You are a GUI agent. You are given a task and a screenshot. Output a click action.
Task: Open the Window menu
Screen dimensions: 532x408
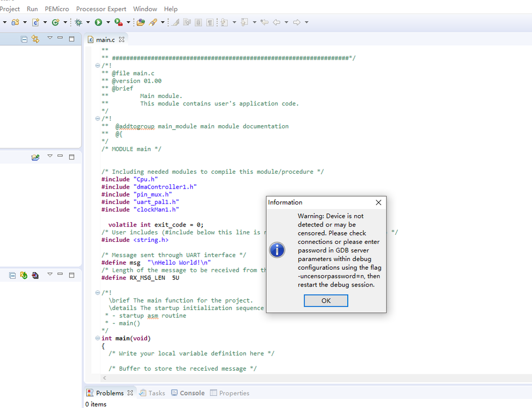[x=145, y=9]
